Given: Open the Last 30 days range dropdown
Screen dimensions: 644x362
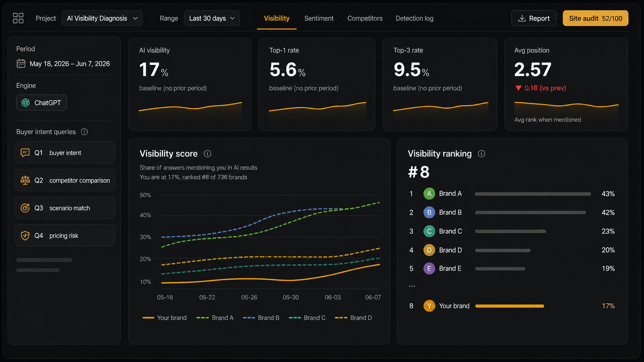Looking at the screenshot, I should click(212, 18).
